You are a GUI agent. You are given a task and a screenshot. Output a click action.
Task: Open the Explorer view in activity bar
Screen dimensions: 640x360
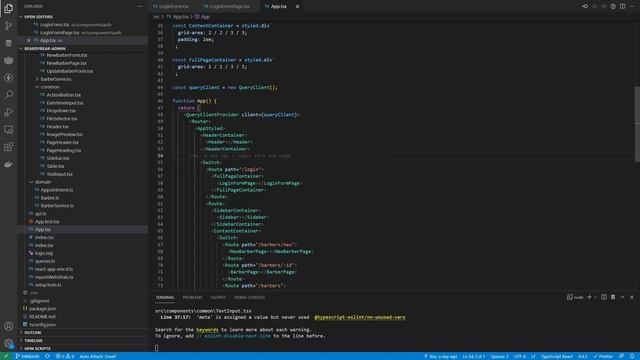click(8, 9)
